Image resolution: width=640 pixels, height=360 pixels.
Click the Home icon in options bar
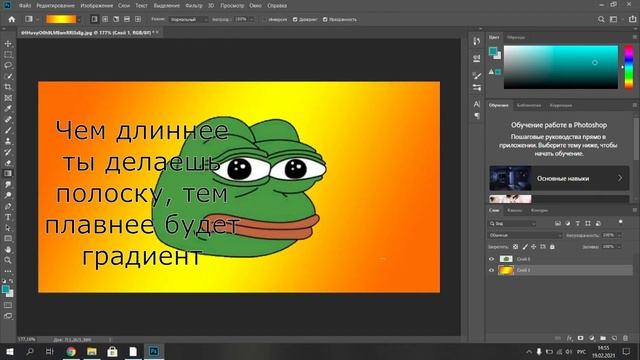pos(12,19)
